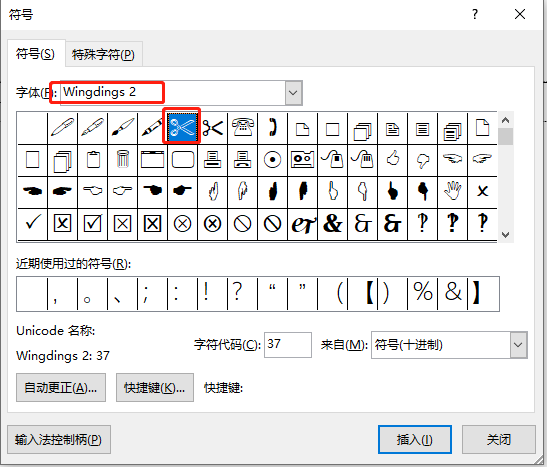Select the circle with center dot symbol
The width and height of the screenshot is (547, 467).
click(272, 160)
